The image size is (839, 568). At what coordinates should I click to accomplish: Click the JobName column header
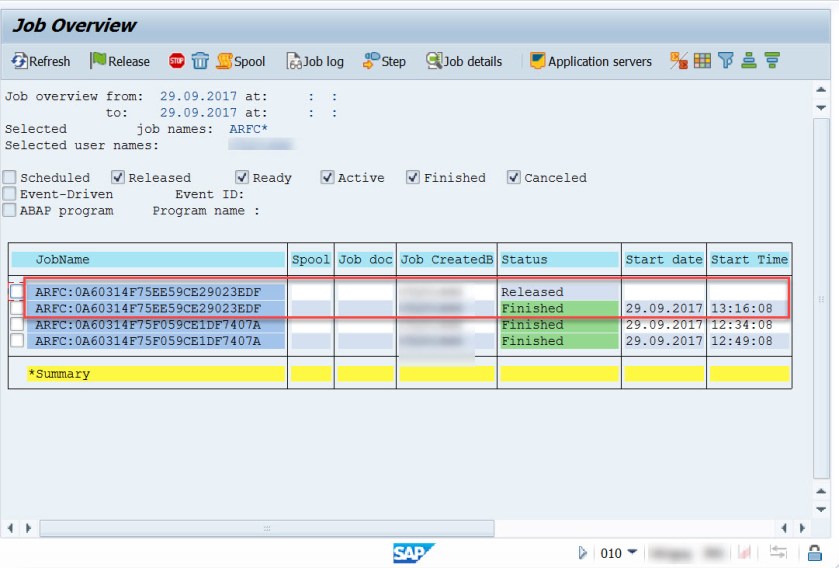click(x=148, y=259)
